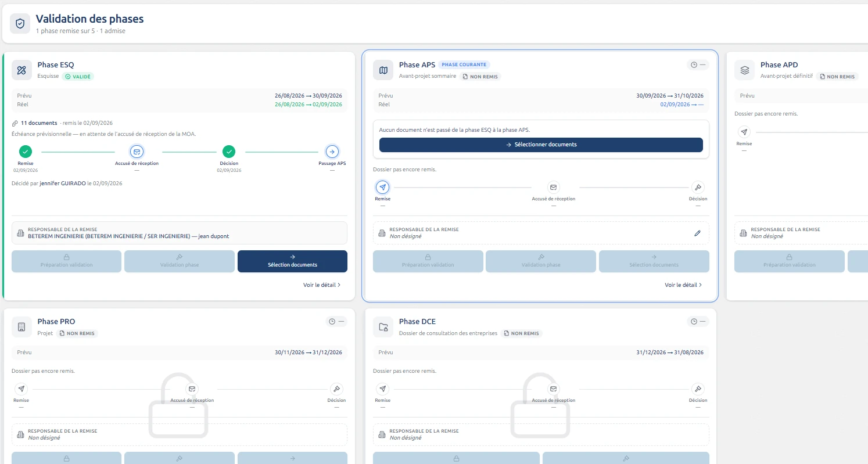Click the BETEREM INGENIERIE responsable box
Viewport: 868px width, 464px height.
[180, 233]
